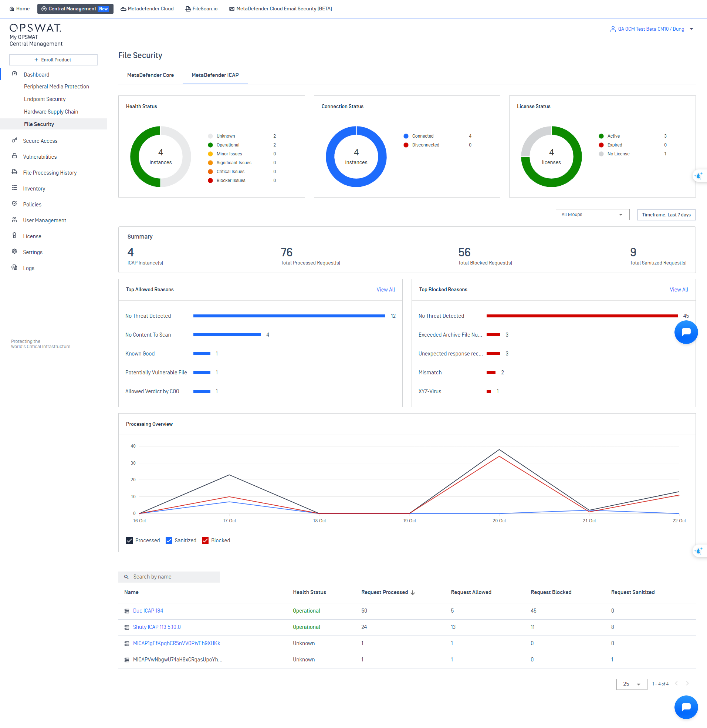Expand the user account menu arrow

click(691, 29)
